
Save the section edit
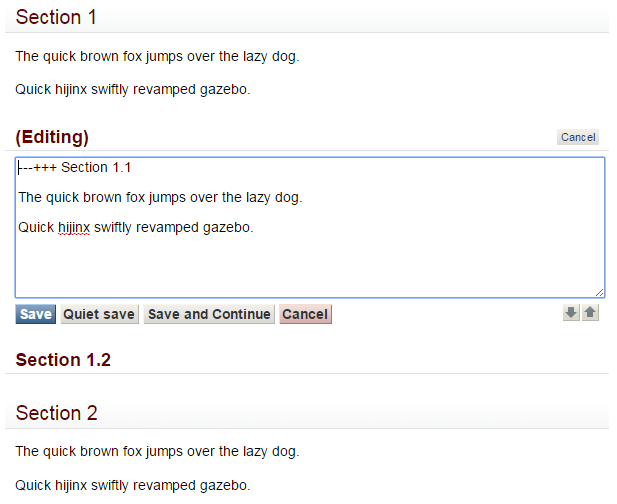[35, 314]
